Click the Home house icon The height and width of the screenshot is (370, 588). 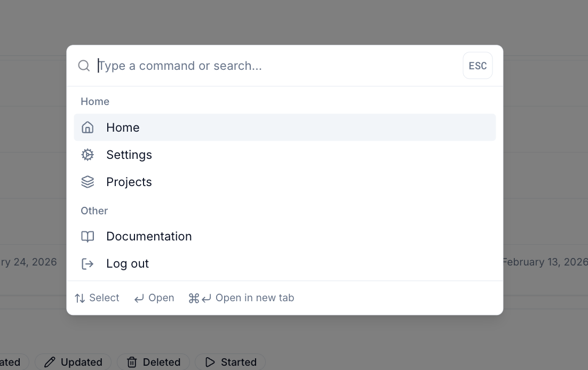coord(88,127)
